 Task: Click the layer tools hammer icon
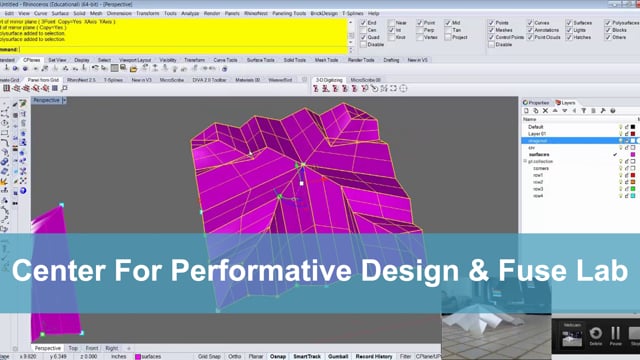click(603, 111)
